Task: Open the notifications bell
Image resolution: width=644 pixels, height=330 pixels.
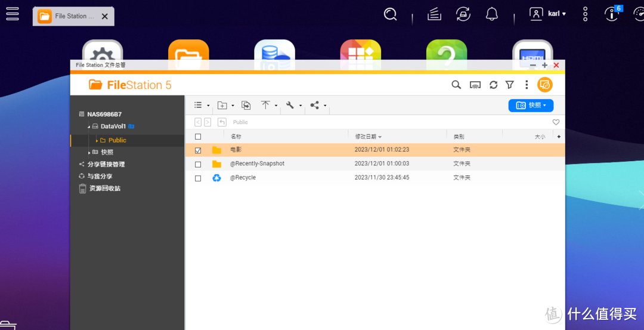Action: pyautogui.click(x=491, y=14)
